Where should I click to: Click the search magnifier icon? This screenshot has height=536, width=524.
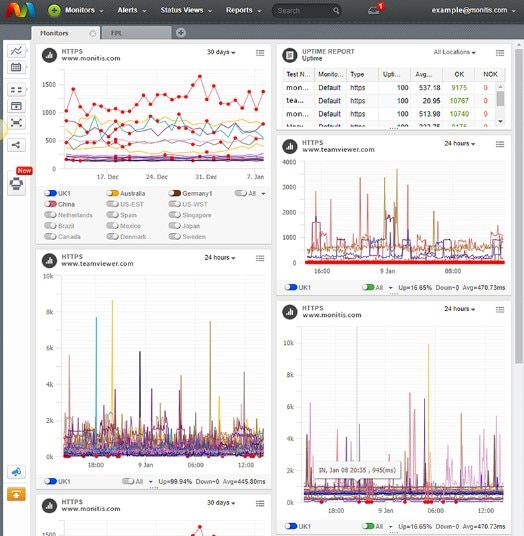(336, 11)
